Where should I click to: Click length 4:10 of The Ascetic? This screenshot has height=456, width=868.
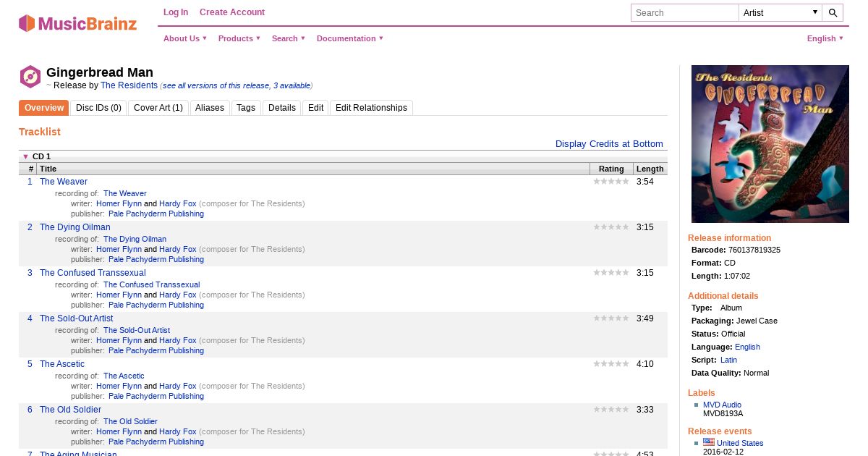click(x=644, y=364)
